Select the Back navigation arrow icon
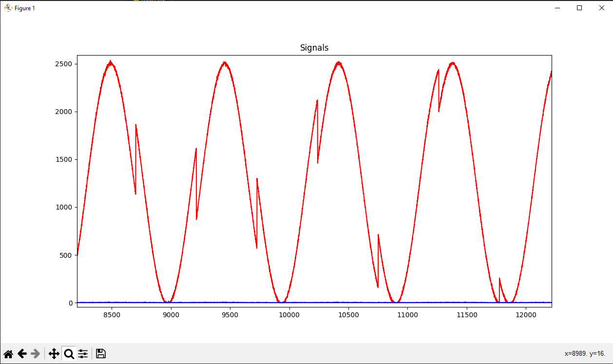The height and width of the screenshot is (364, 613). (x=22, y=353)
